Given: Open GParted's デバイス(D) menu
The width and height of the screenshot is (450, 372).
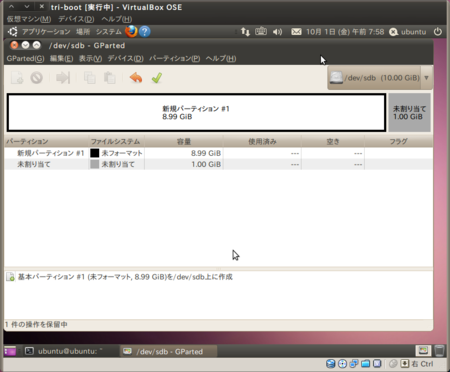Looking at the screenshot, I should click(x=125, y=58).
